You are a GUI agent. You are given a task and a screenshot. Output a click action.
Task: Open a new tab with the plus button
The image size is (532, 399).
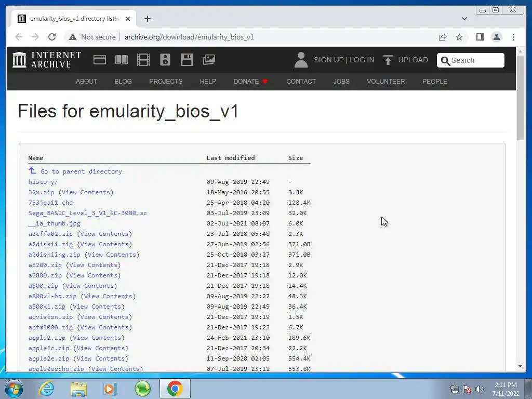(147, 19)
